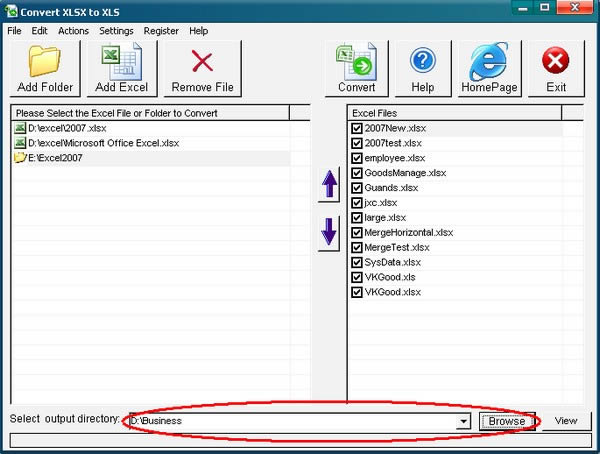Open the Help menu in the menu bar

pyautogui.click(x=199, y=31)
